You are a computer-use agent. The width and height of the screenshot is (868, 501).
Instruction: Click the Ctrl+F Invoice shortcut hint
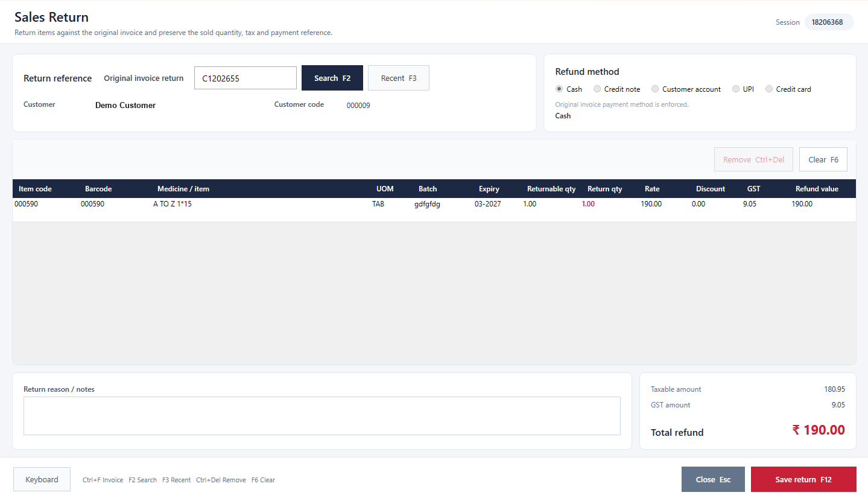pyautogui.click(x=103, y=480)
